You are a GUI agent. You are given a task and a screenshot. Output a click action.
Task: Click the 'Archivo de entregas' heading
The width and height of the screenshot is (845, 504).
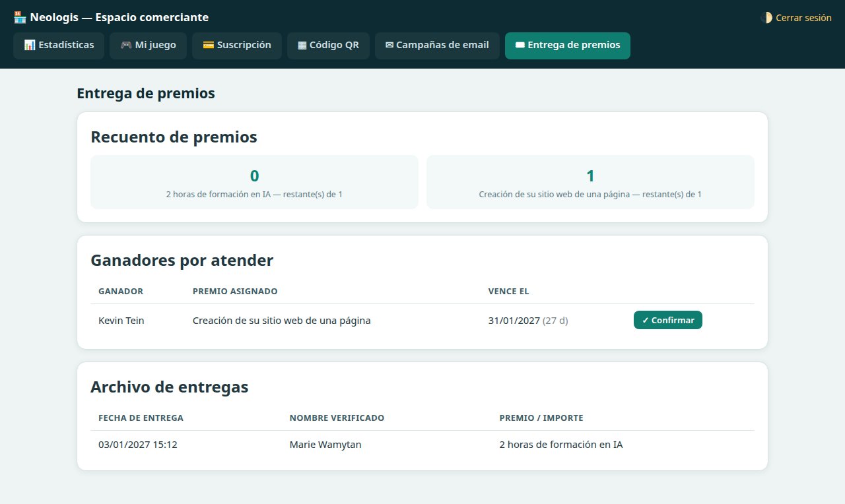tap(170, 387)
